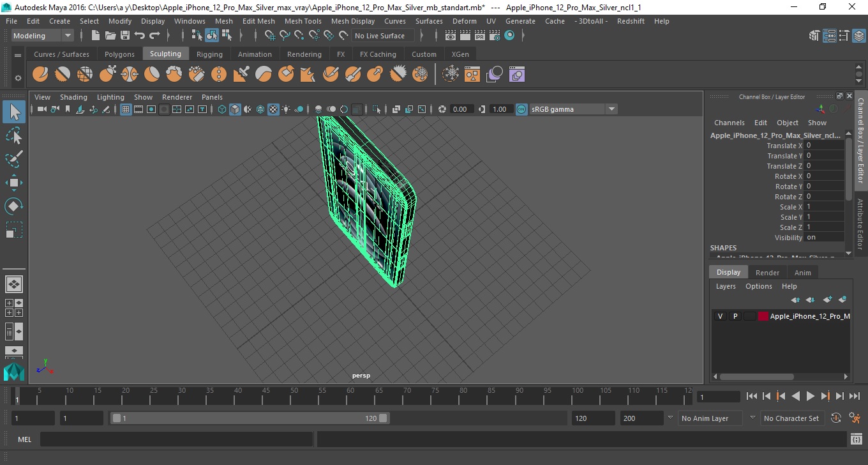Screen dimensions: 868x465
Task: Select the Pinch sculpt tool
Action: (x=130, y=74)
